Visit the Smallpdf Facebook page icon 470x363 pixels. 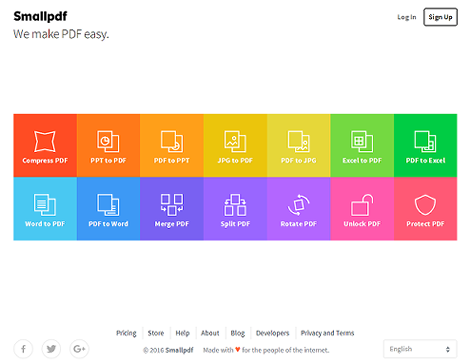click(23, 349)
